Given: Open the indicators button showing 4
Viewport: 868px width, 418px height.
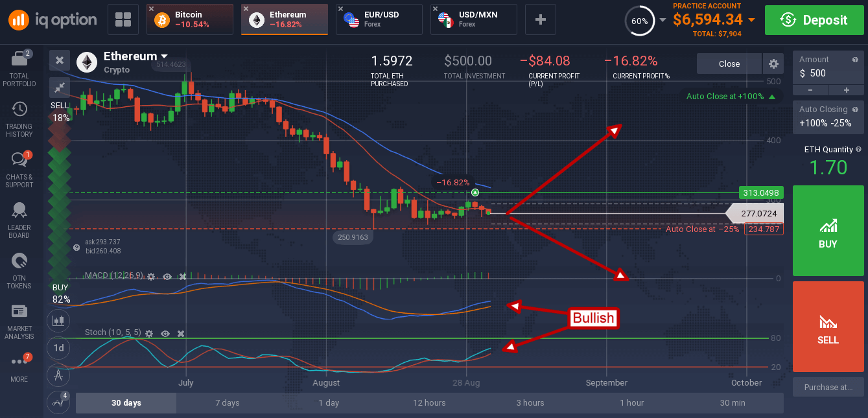Looking at the screenshot, I should coord(59,402).
